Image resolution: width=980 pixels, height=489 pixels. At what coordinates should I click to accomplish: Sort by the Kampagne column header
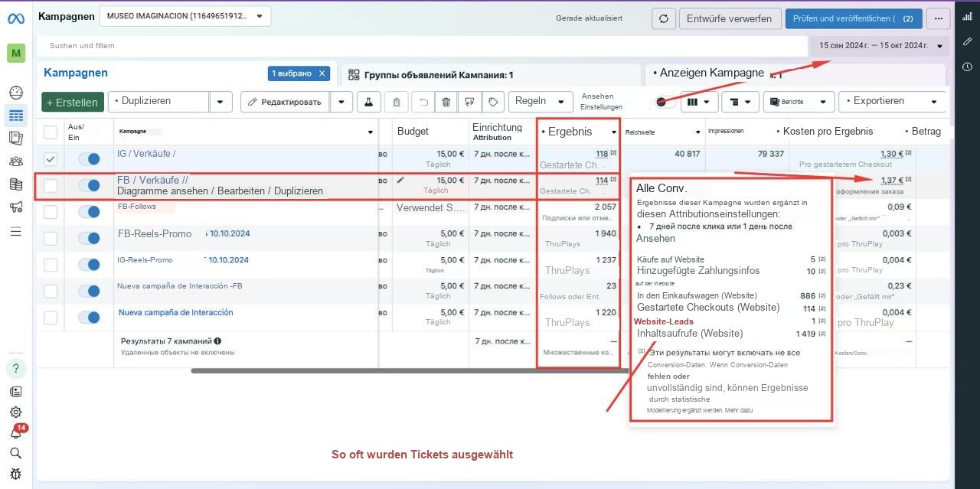[246, 132]
